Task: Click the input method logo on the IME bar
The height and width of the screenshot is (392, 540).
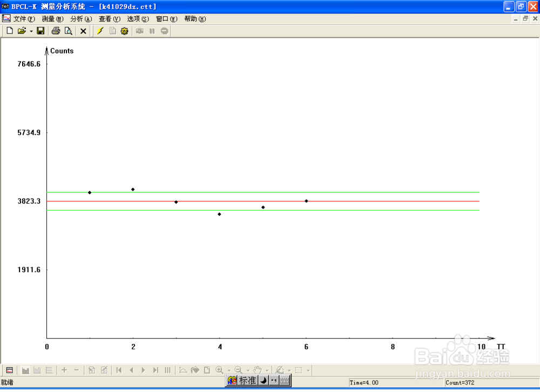Action: tap(232, 380)
